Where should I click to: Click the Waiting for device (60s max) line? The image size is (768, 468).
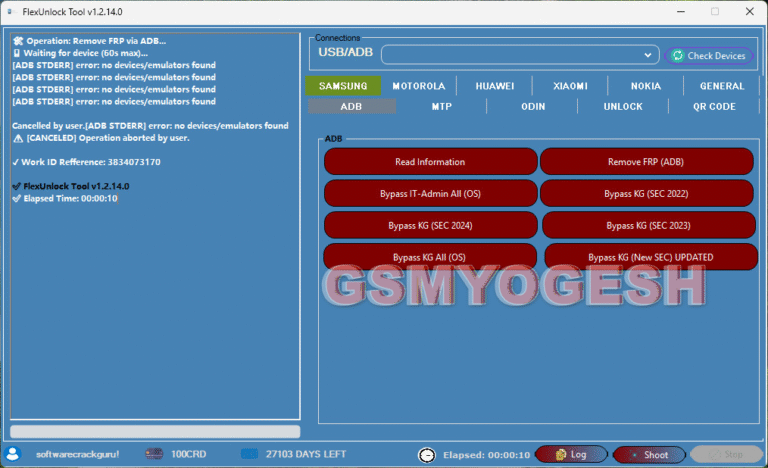point(80,53)
